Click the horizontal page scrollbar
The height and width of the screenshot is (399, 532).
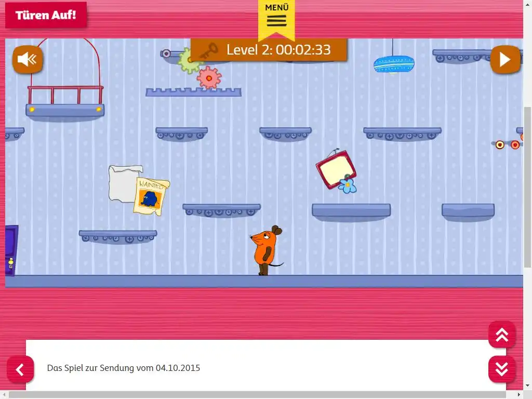pos(257,395)
